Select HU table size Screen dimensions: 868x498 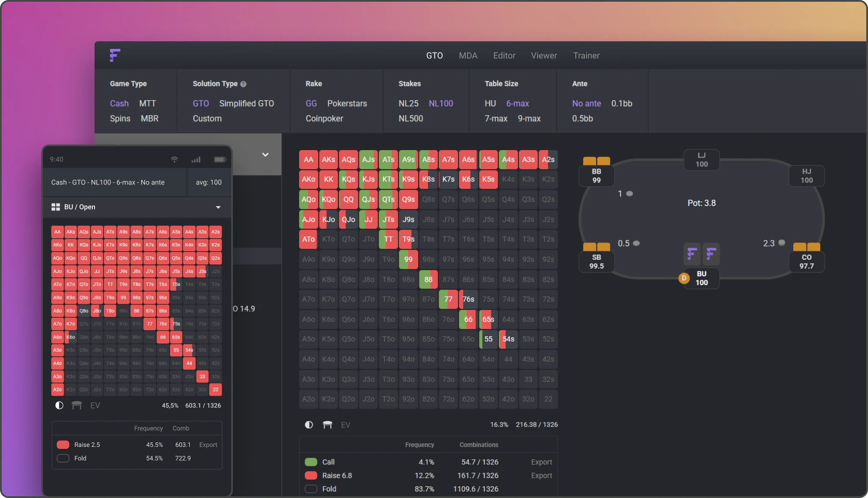490,104
